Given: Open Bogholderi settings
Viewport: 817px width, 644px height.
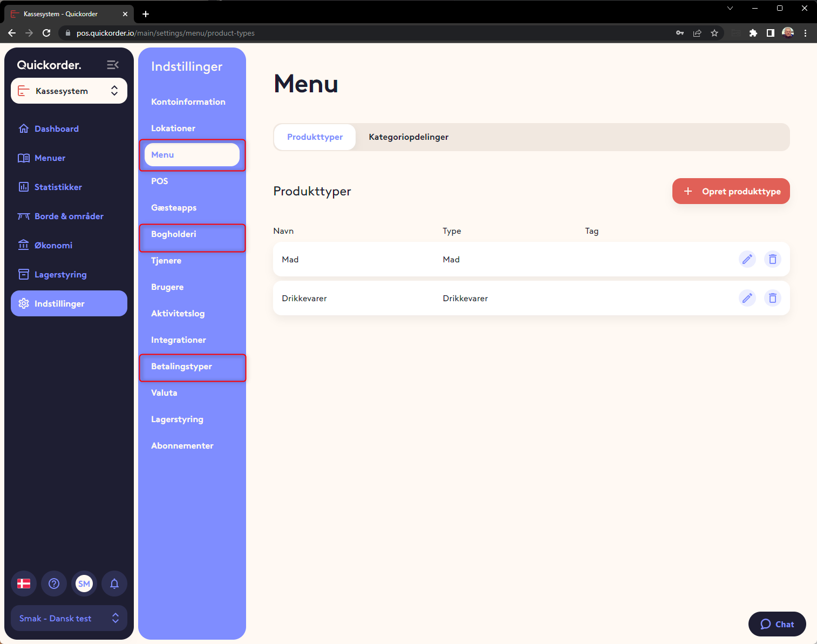Looking at the screenshot, I should click(174, 234).
